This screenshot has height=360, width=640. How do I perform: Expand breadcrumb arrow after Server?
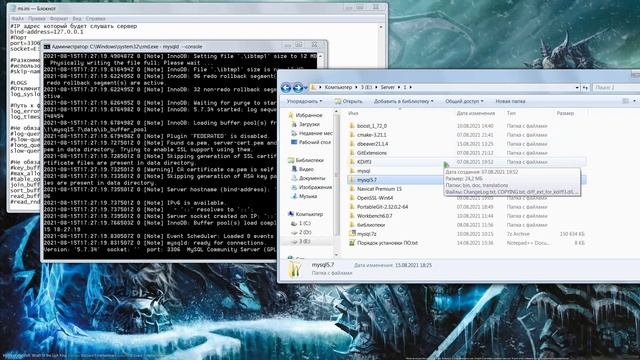399,87
